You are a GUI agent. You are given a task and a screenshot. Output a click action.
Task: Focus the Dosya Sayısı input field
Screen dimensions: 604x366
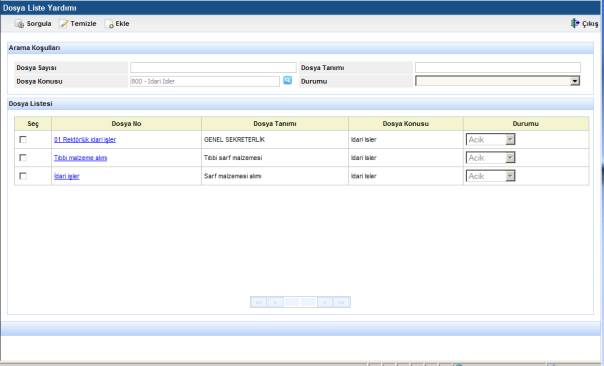coord(213,68)
